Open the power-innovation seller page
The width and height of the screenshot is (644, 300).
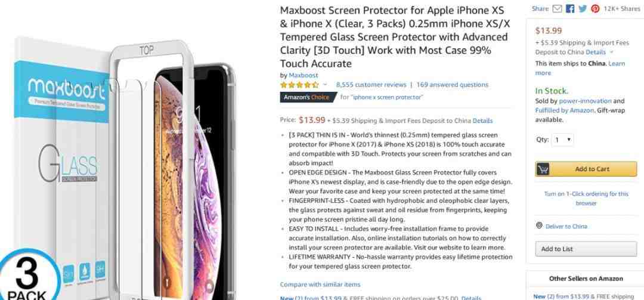586,101
